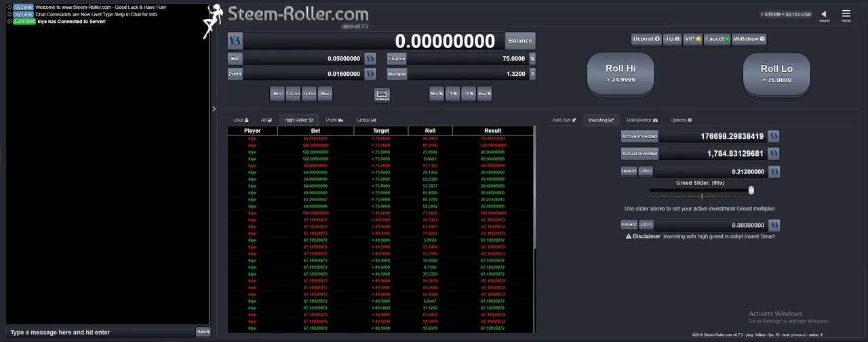Open the Global stats tab

tap(366, 120)
